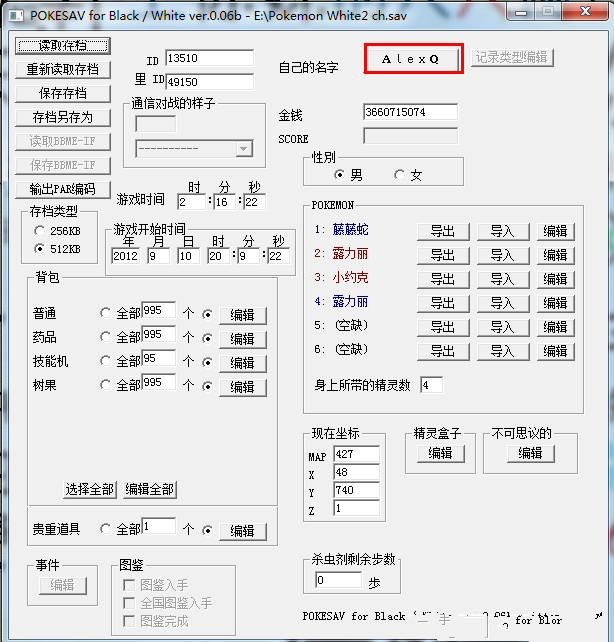The image size is (614, 642).
Task: Click 编辑 button for 药品 items
Action: pyautogui.click(x=243, y=339)
